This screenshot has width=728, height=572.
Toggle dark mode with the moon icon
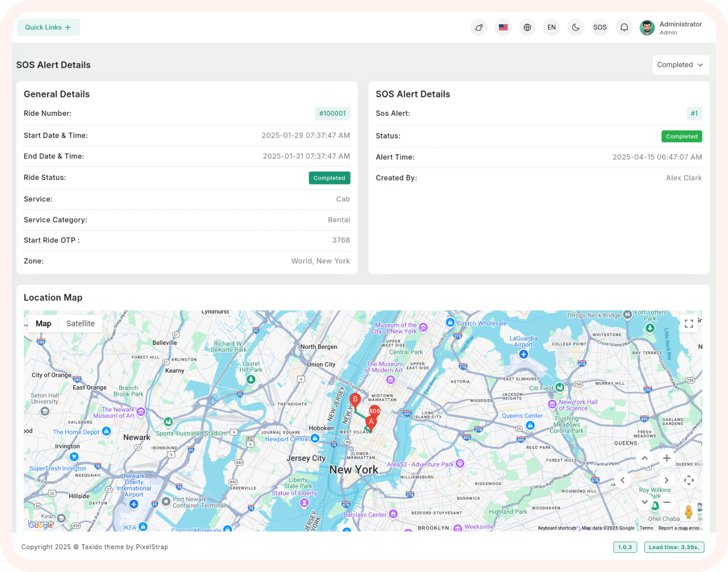576,28
